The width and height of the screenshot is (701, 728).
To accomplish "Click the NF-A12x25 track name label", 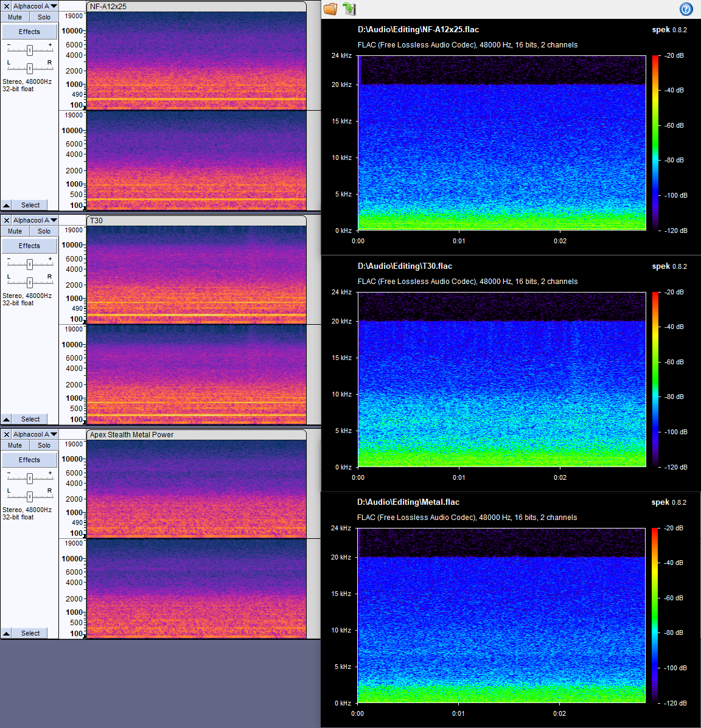I will tap(108, 7).
